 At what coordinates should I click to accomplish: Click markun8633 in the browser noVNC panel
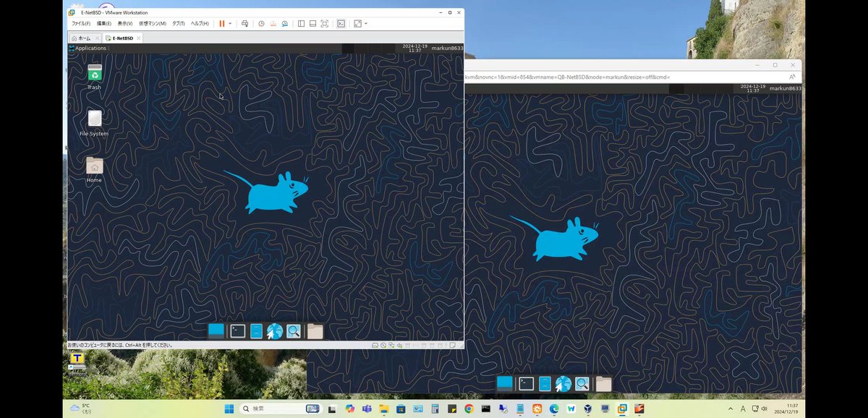[x=785, y=88]
